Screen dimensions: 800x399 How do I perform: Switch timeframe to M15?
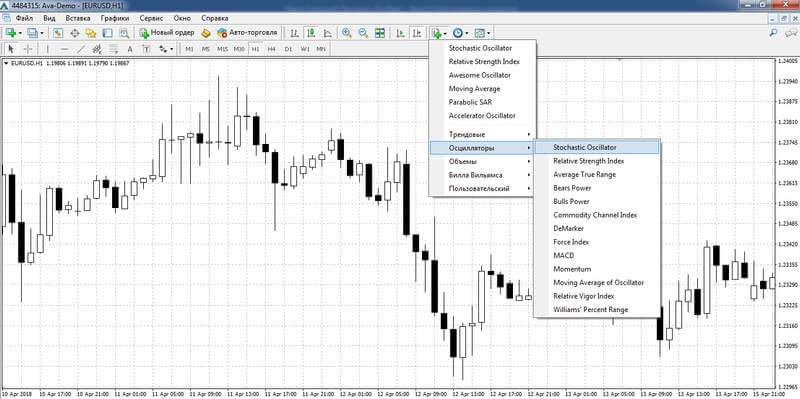(x=222, y=49)
